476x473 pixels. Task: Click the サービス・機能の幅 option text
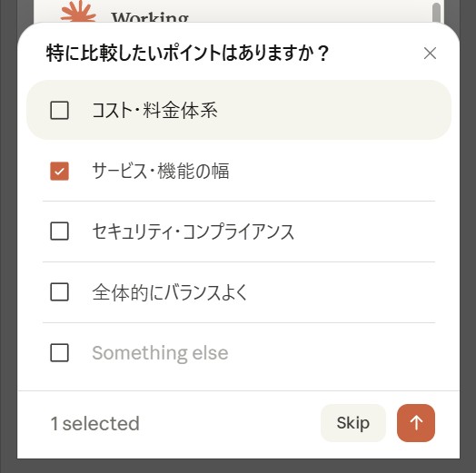click(x=161, y=171)
